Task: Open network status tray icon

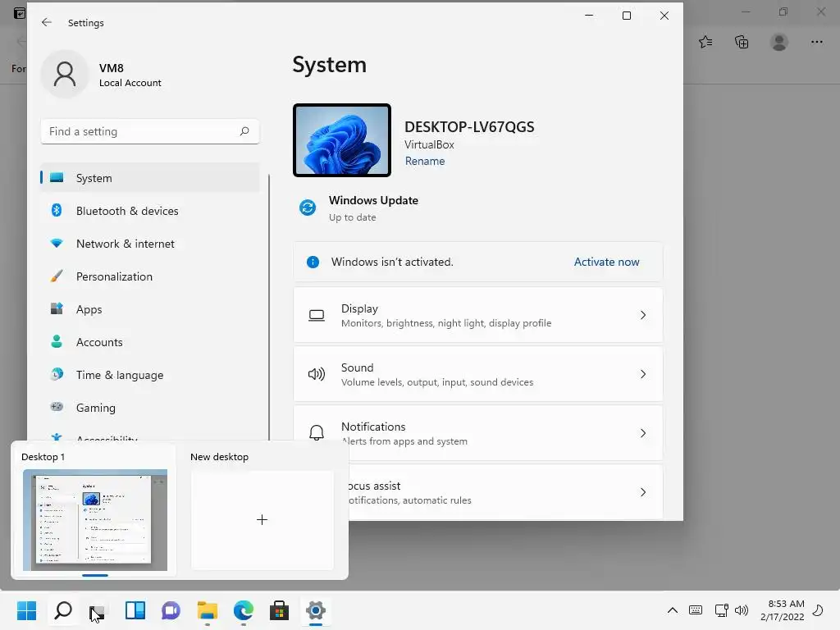Action: tap(721, 610)
